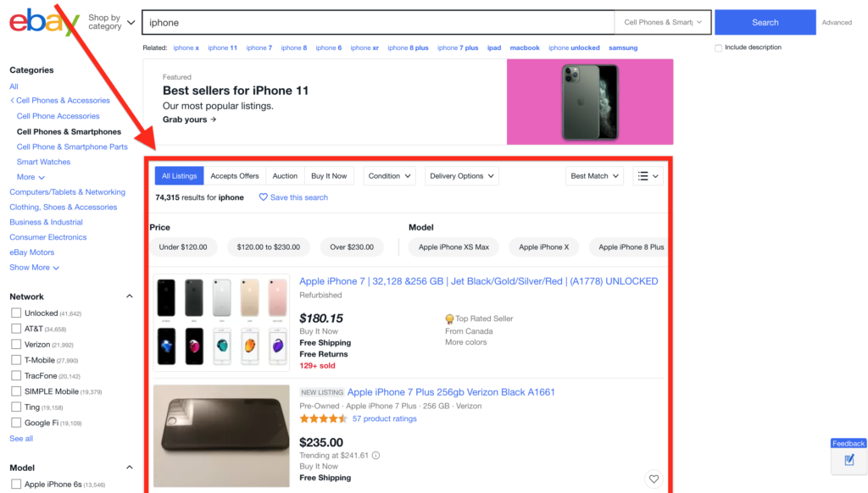Select the Apple iPhone 8 Plus model chip

630,247
